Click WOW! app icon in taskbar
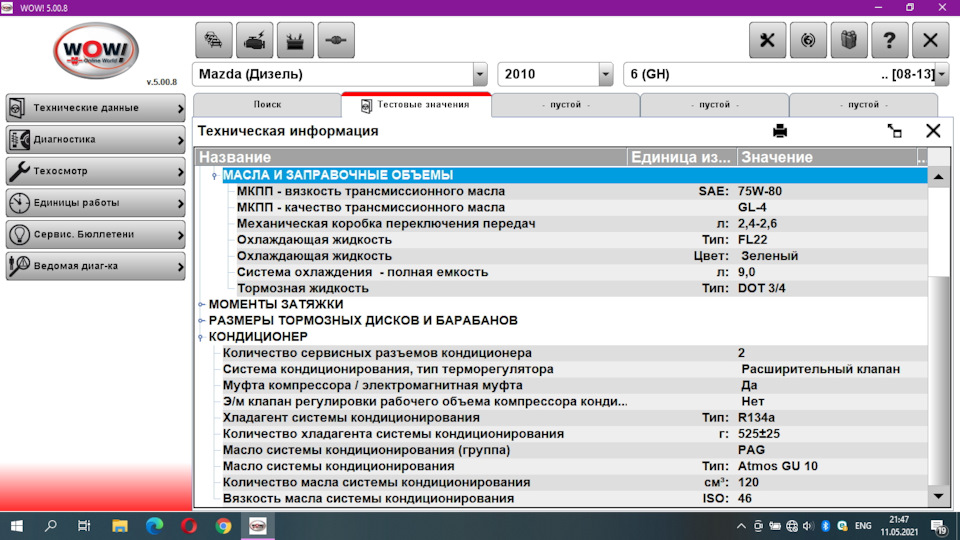 point(258,526)
